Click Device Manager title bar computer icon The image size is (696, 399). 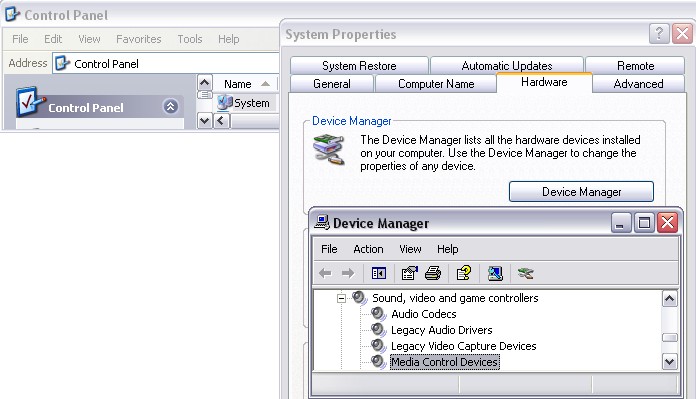[x=322, y=222]
